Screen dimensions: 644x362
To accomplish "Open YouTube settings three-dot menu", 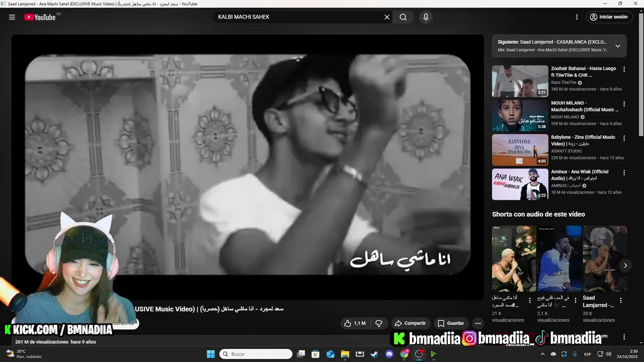I will pos(577,17).
